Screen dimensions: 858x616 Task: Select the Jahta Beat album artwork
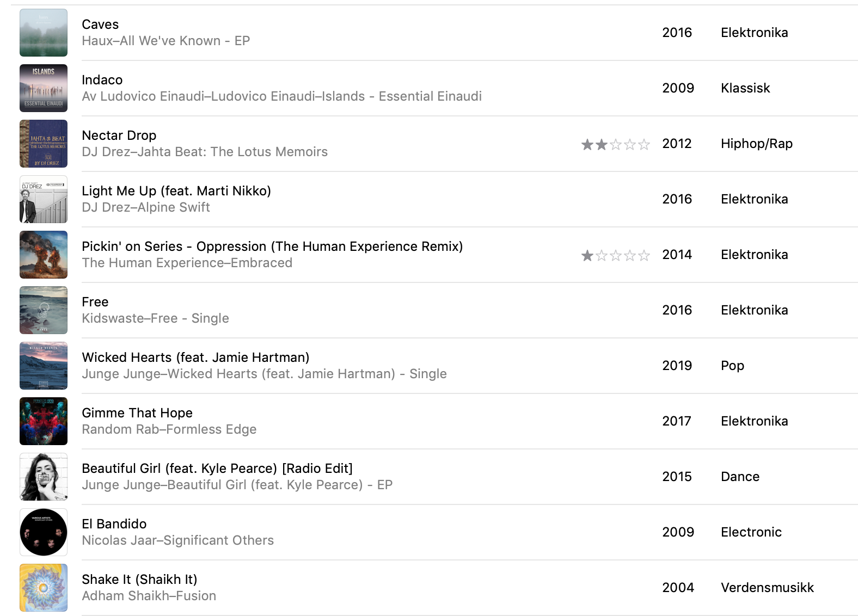pyautogui.click(x=44, y=144)
